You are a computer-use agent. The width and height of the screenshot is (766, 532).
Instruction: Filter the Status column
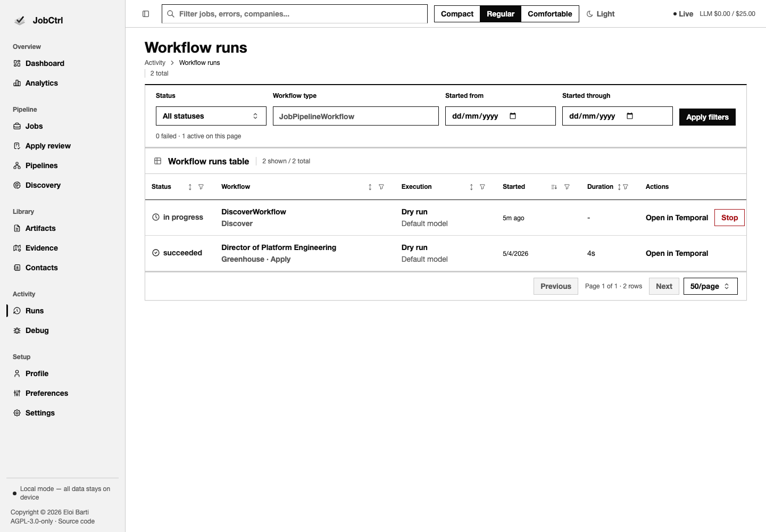click(x=201, y=187)
